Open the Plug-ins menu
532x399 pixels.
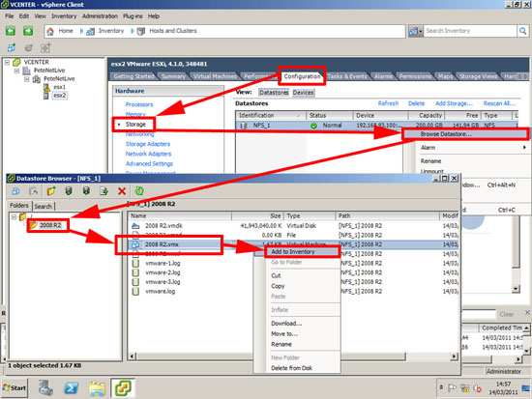[133, 16]
